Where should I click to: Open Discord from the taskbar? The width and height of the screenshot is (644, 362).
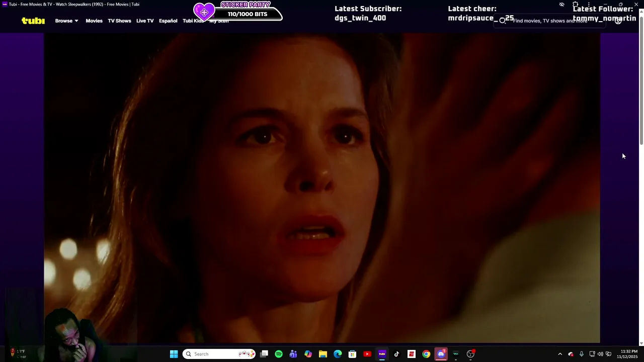point(441,354)
